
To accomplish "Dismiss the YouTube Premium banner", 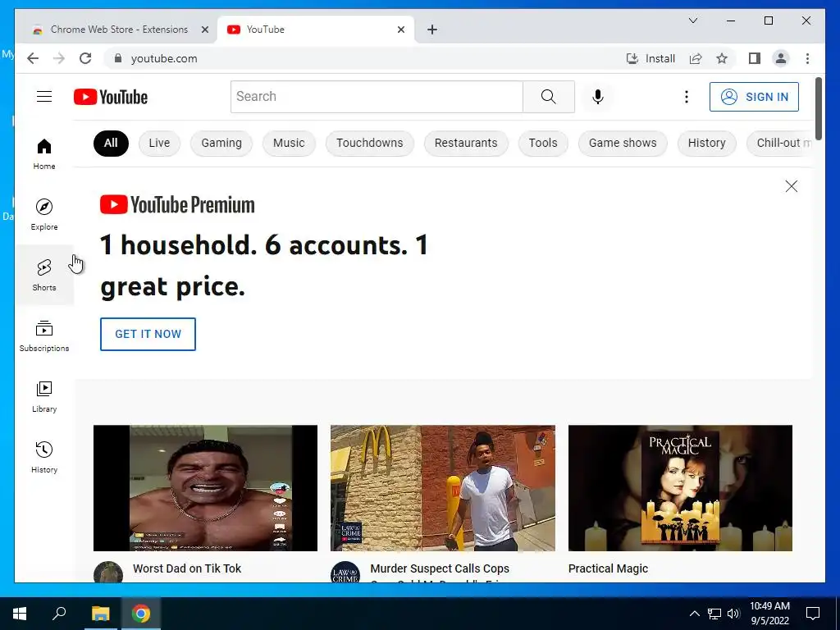I will 792,186.
